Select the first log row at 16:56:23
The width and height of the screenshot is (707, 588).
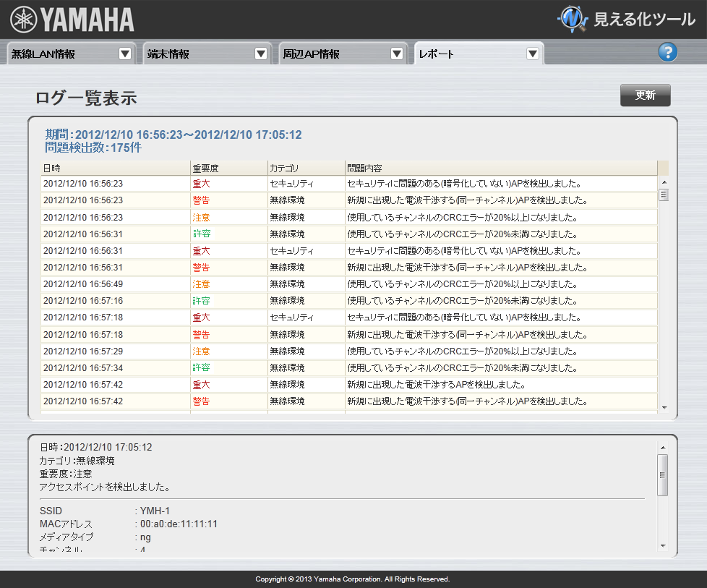[348, 184]
